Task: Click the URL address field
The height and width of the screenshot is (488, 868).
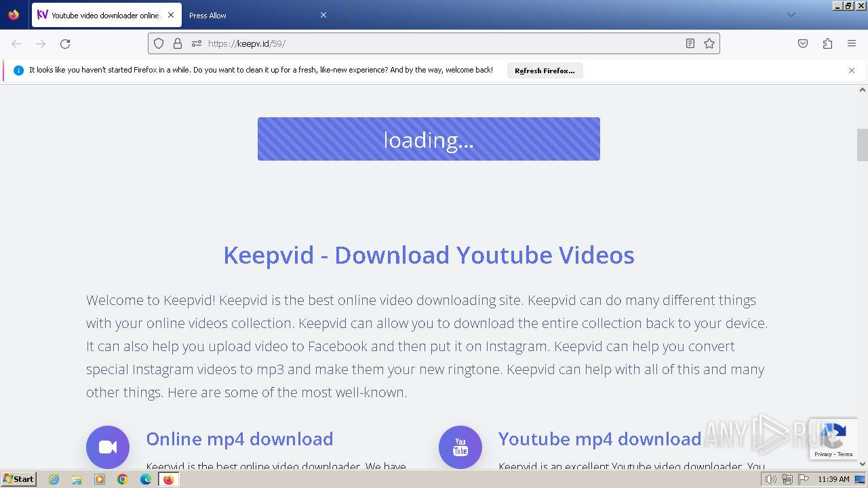Action: click(434, 43)
